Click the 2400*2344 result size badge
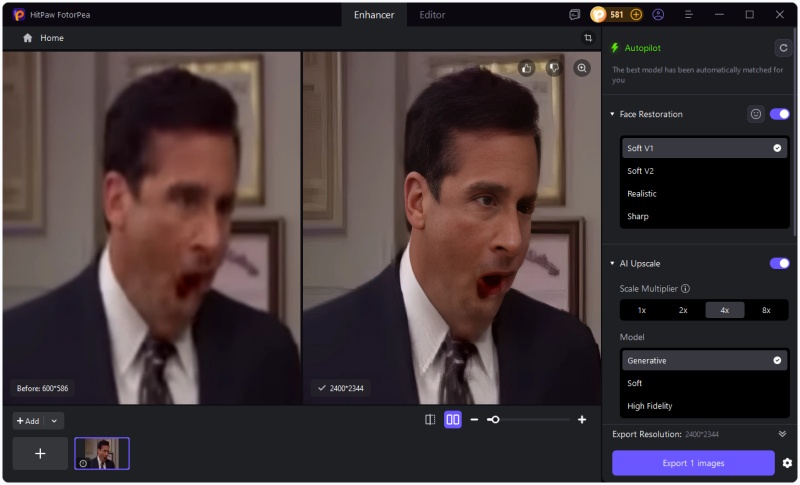Image resolution: width=800 pixels, height=485 pixels. coord(341,389)
